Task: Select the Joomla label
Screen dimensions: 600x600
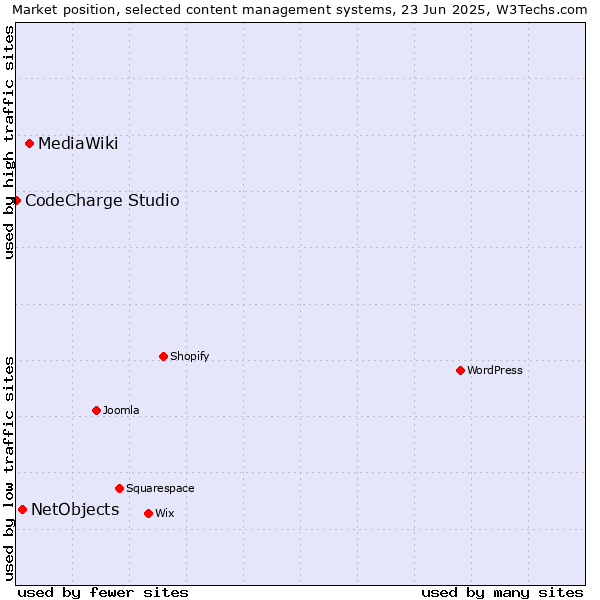Action: coord(121,410)
